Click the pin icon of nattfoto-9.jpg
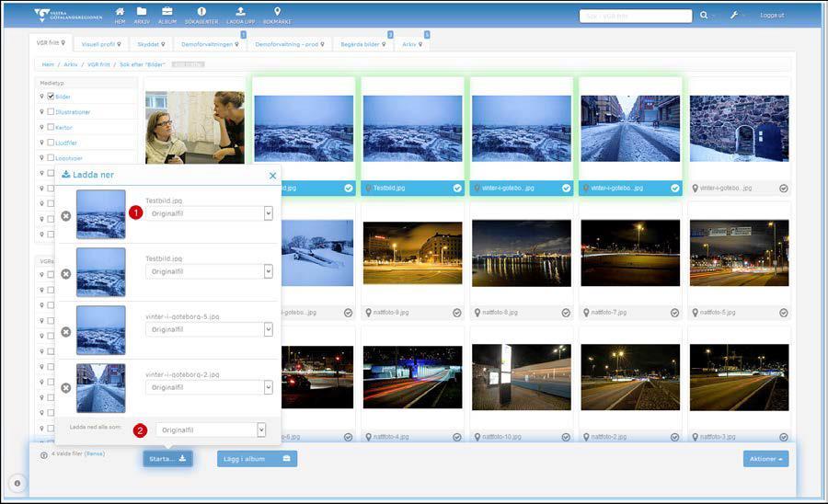This screenshot has width=828, height=504. pyautogui.click(x=369, y=313)
